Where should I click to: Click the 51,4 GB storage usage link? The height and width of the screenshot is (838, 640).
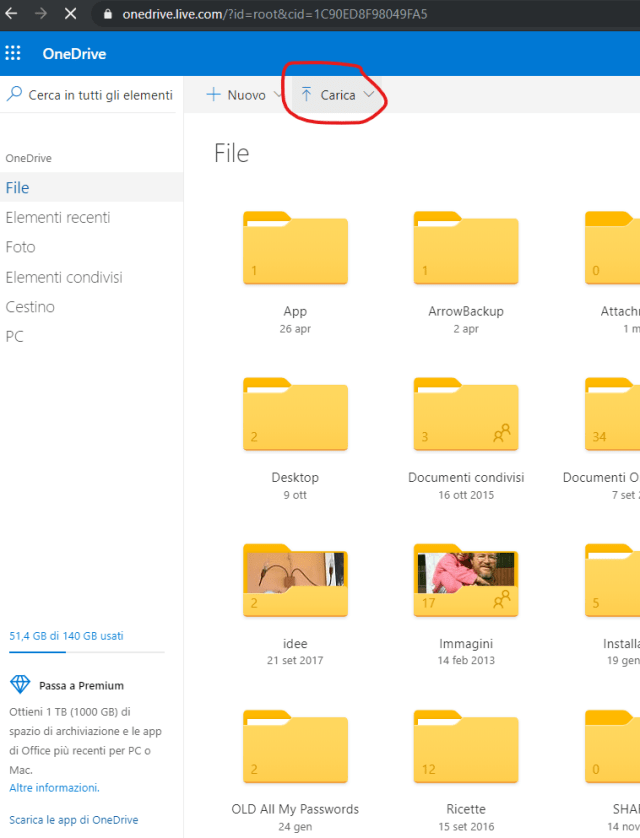(x=66, y=635)
